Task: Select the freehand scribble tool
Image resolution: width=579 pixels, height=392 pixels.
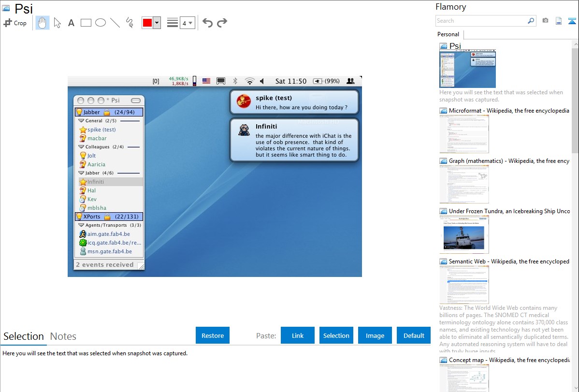Action: click(x=130, y=23)
